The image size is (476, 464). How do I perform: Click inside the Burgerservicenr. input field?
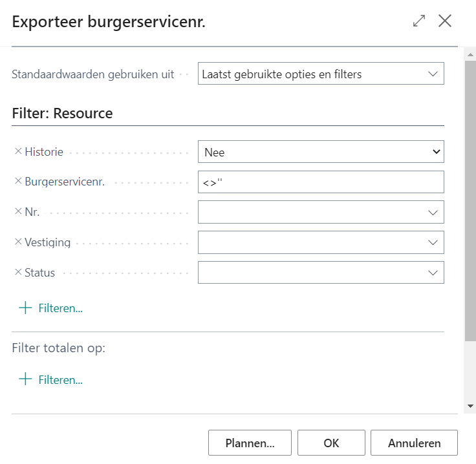tap(321, 182)
